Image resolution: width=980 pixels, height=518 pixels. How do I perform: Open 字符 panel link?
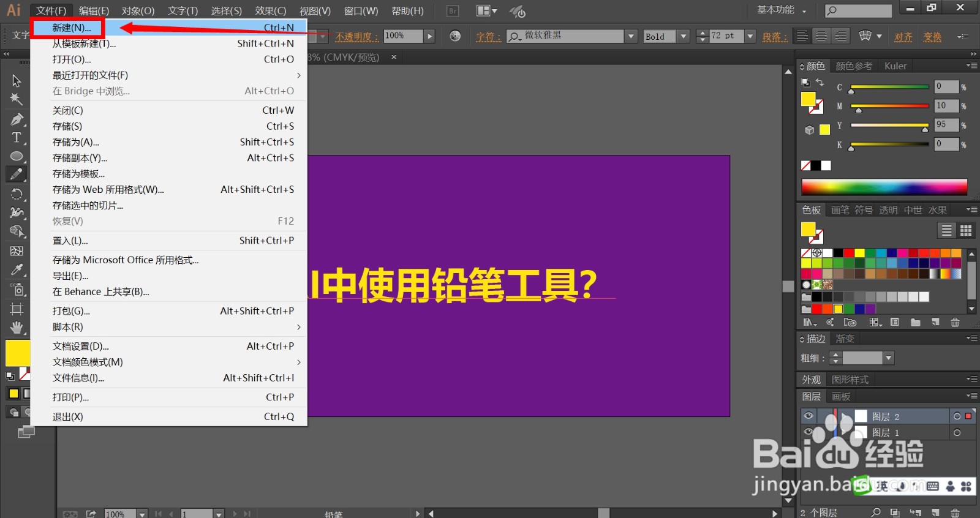pos(488,37)
